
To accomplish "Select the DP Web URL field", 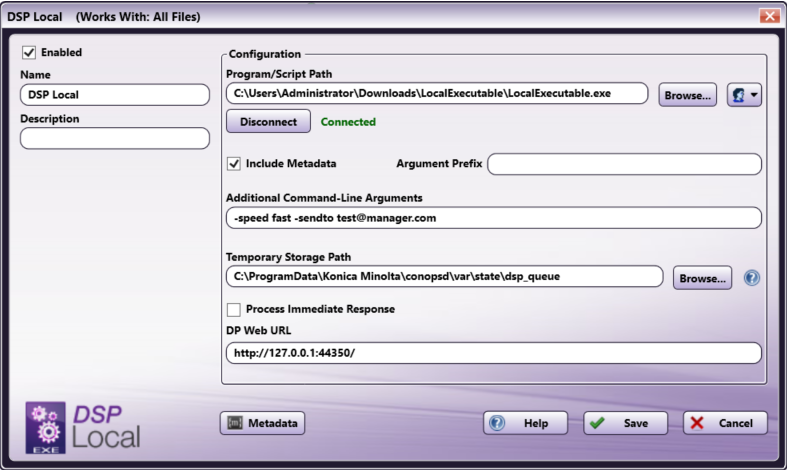I will [x=494, y=352].
